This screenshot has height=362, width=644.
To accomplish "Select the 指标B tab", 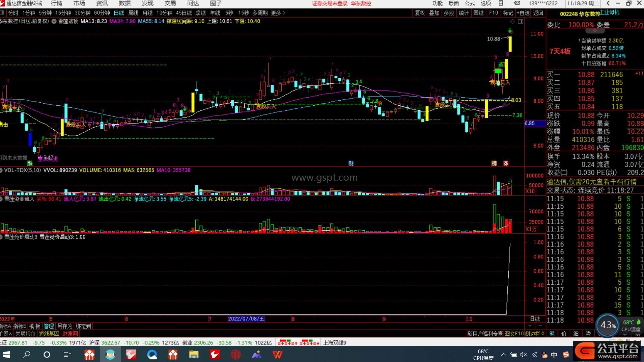I will tap(19, 326).
